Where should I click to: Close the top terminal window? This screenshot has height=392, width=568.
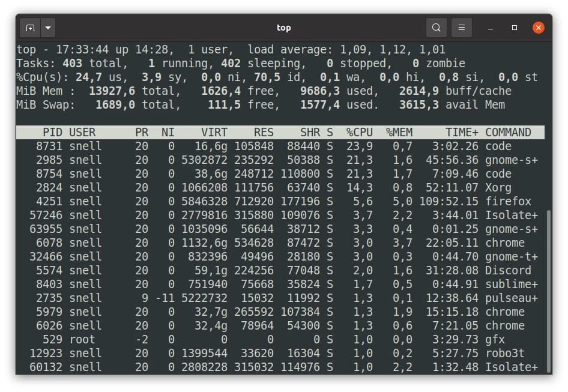click(539, 28)
